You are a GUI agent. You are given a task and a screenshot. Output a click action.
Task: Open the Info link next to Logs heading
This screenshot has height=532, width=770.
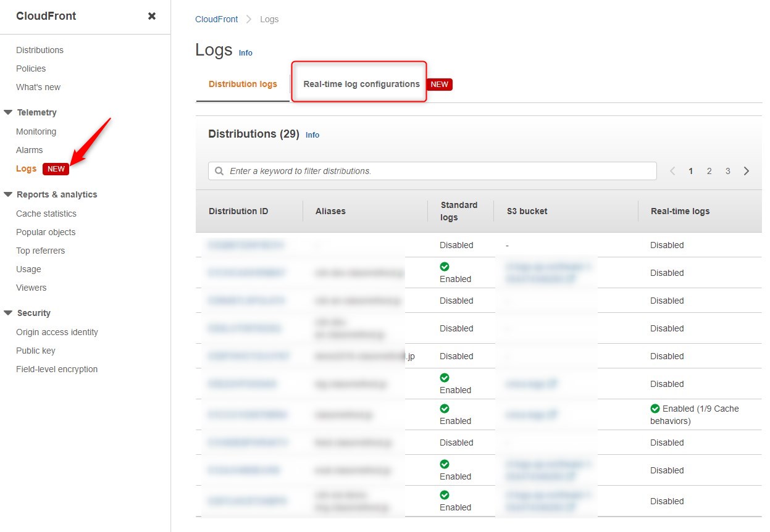click(245, 53)
